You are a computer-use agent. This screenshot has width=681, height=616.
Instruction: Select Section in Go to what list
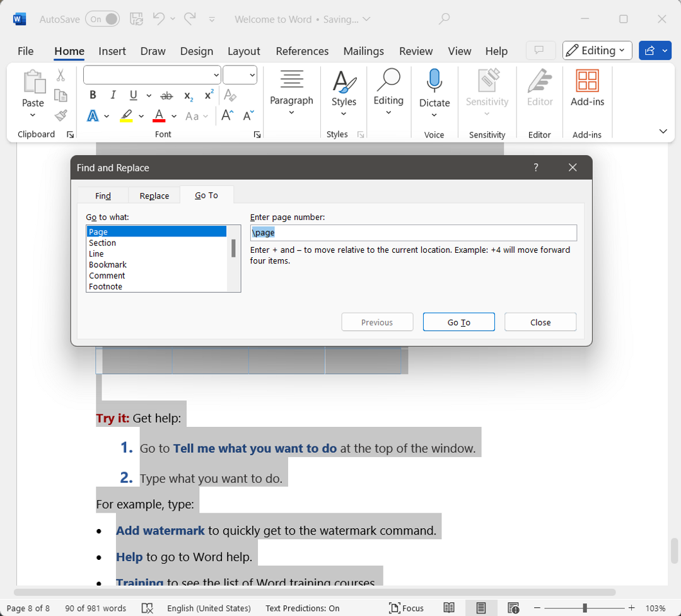[156, 243]
